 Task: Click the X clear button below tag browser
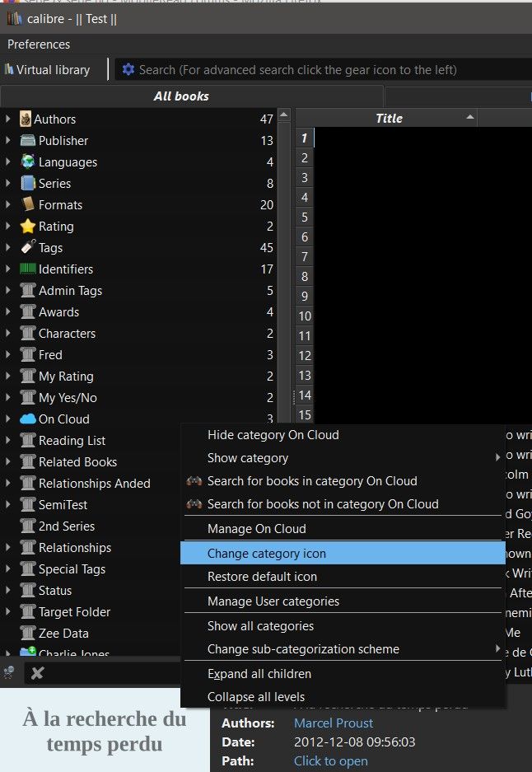tap(37, 673)
